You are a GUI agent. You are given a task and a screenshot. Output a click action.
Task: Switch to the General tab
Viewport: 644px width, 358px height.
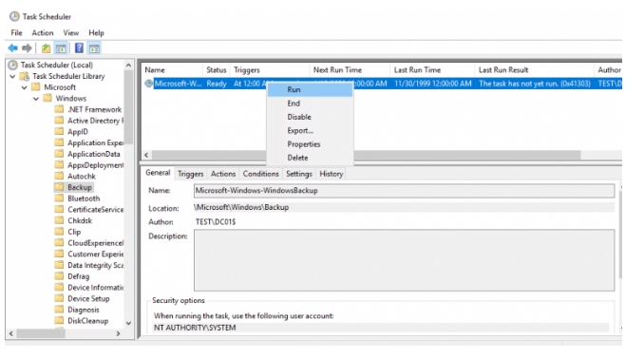(x=158, y=173)
